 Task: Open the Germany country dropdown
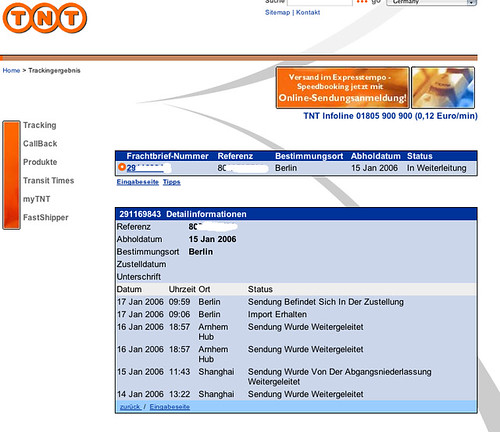click(431, 2)
